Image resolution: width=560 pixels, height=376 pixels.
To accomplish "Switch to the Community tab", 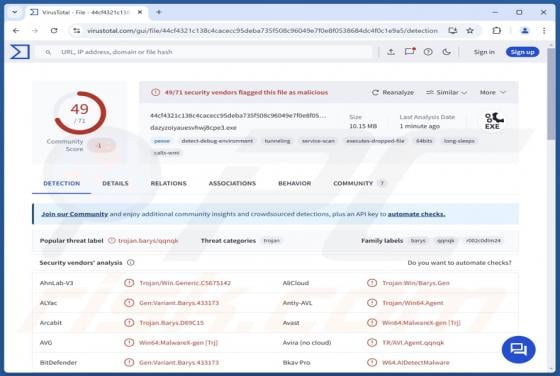I will click(x=359, y=183).
